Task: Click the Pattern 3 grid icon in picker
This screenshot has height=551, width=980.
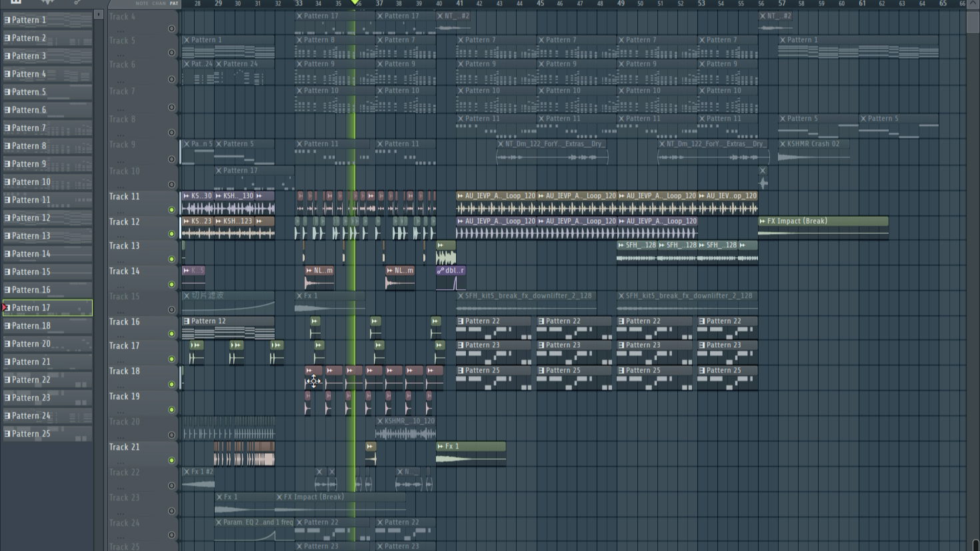Action: tap(7, 56)
